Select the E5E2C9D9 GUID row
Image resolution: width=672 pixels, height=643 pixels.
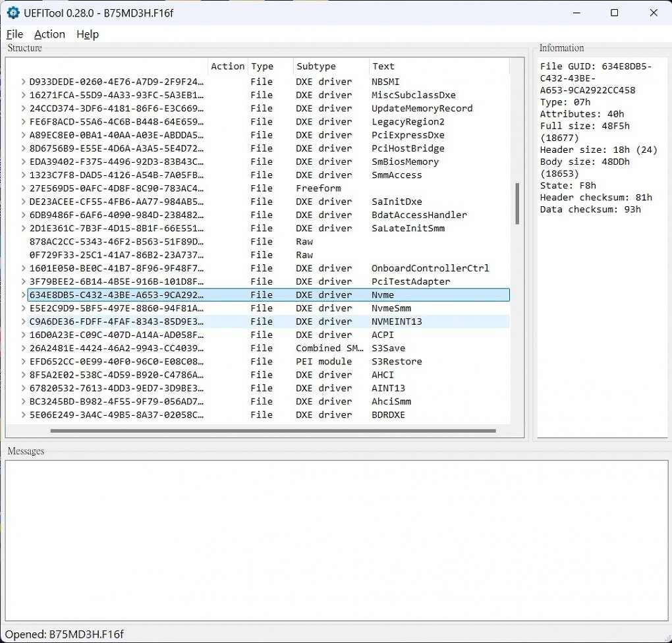click(269, 308)
